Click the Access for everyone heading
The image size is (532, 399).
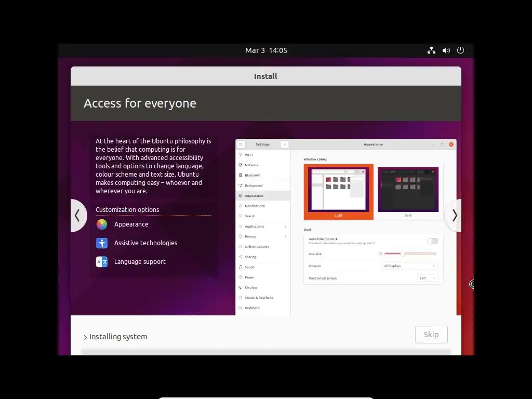click(x=140, y=103)
